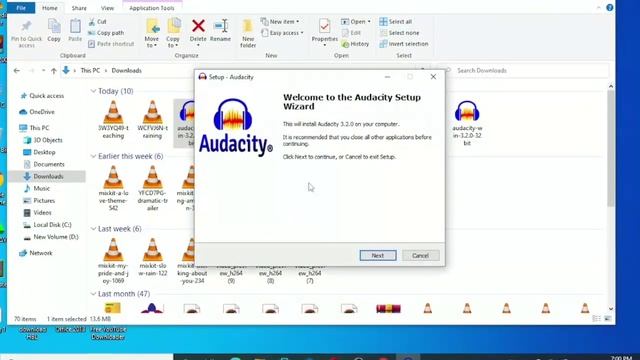Cancel the Audacity Setup wizard
640x360 pixels.
click(x=420, y=256)
